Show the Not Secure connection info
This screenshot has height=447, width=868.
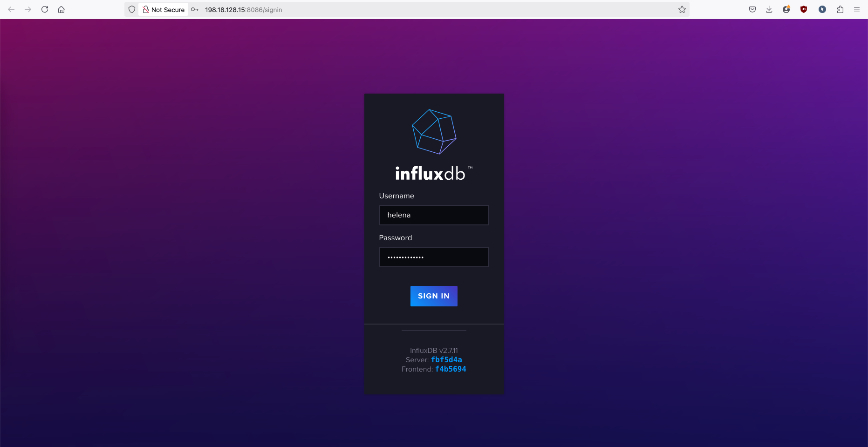pos(164,9)
